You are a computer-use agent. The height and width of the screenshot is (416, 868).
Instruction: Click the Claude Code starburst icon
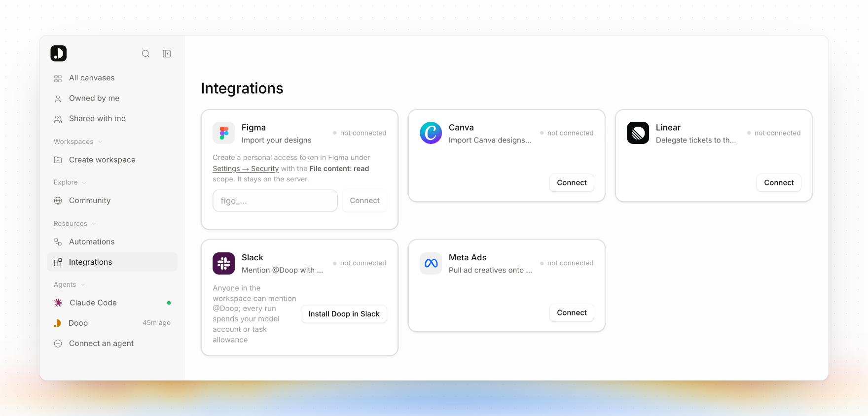tap(58, 303)
